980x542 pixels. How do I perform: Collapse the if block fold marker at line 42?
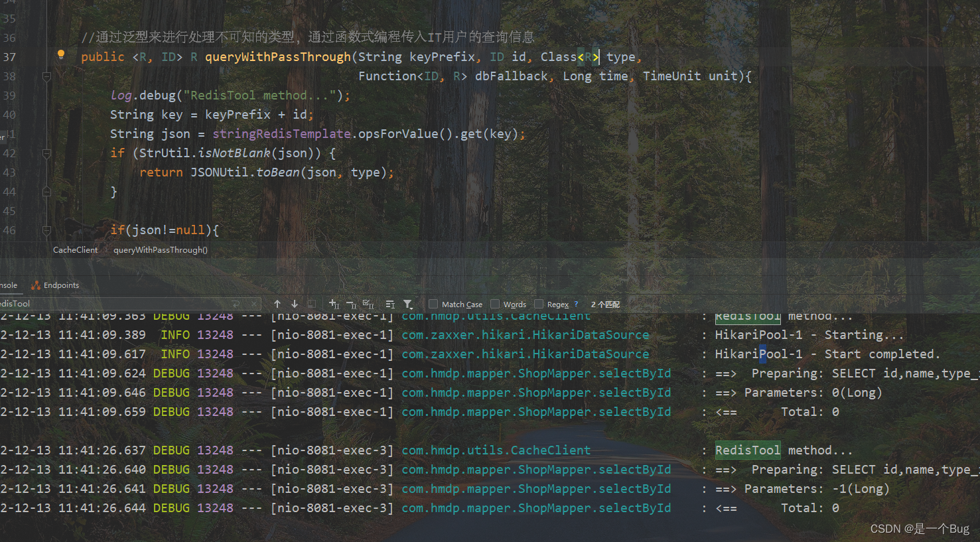(46, 153)
